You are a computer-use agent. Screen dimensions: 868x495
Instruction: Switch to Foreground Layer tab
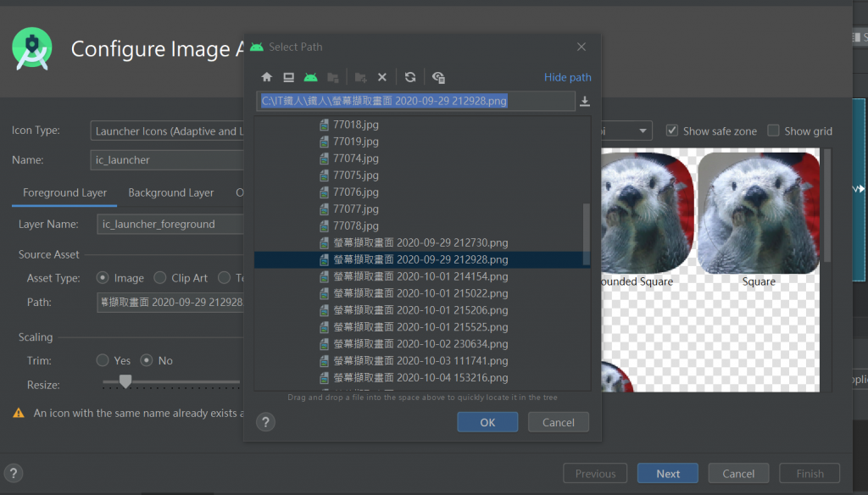pyautogui.click(x=64, y=192)
